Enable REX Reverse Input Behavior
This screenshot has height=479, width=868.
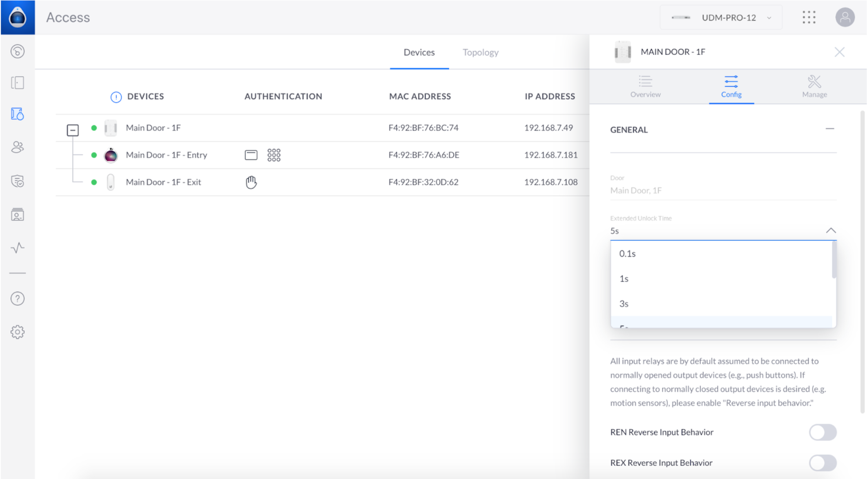tap(822, 463)
